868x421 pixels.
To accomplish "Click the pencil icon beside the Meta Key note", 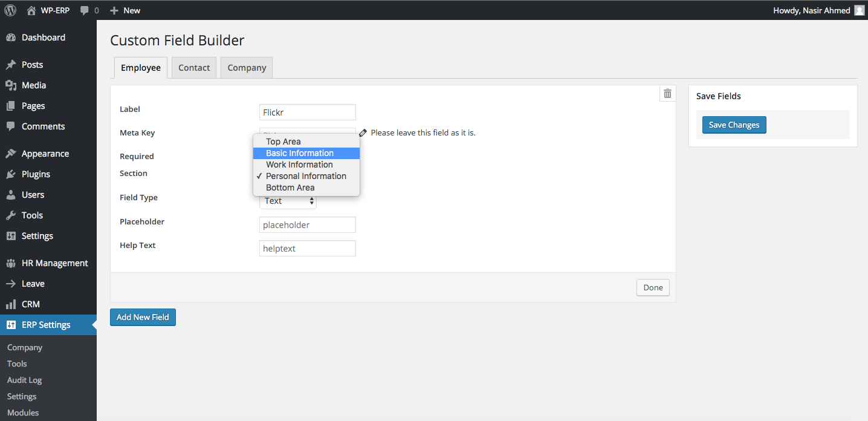I will coord(362,132).
